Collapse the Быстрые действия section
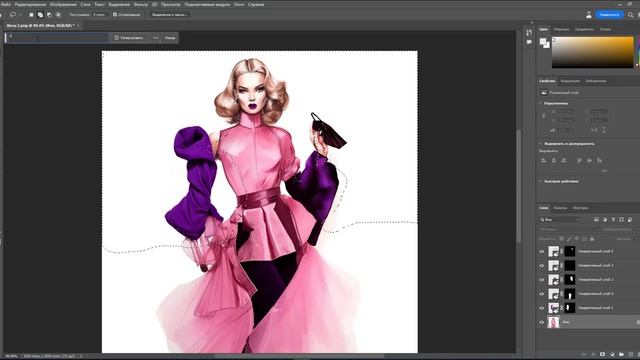Screen dimensions: 640x360 coord(540,181)
